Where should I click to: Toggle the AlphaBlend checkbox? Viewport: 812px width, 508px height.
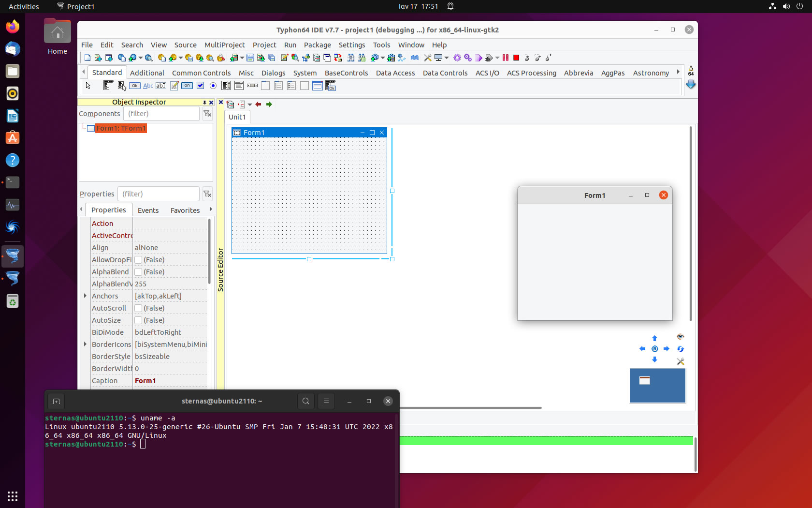click(138, 272)
